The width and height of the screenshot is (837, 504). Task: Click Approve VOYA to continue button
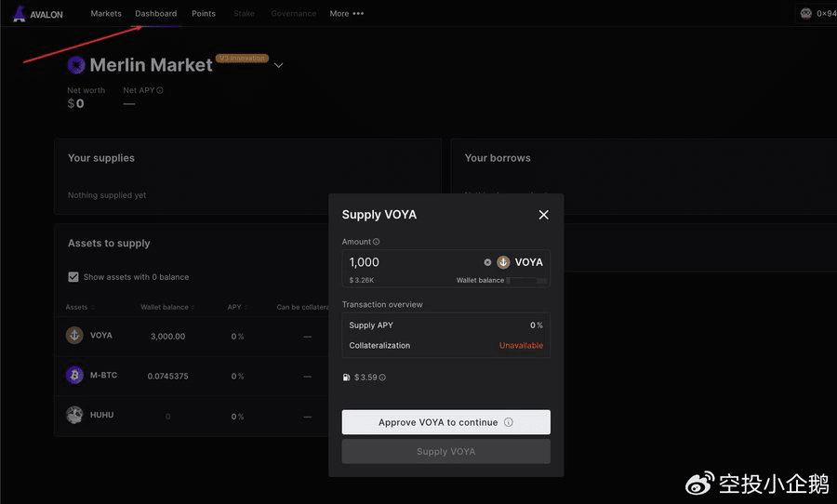pos(445,422)
